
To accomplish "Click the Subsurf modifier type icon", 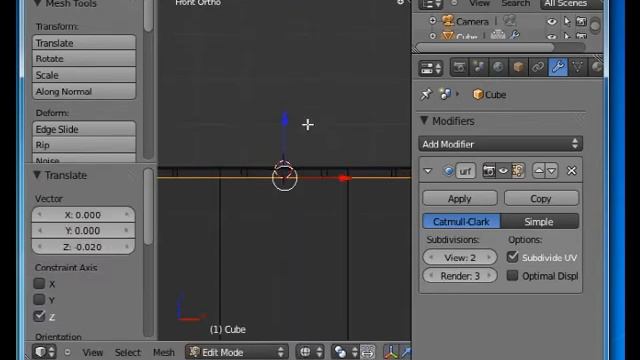I will (448, 171).
